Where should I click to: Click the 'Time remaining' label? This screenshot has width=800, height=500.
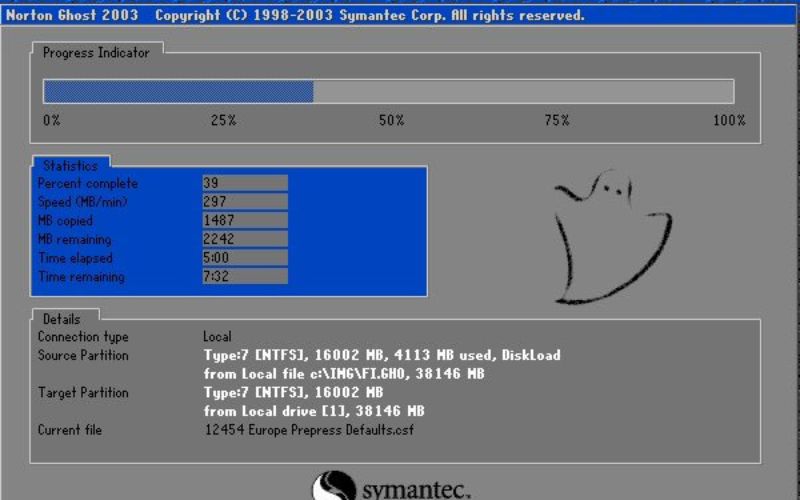click(81, 277)
